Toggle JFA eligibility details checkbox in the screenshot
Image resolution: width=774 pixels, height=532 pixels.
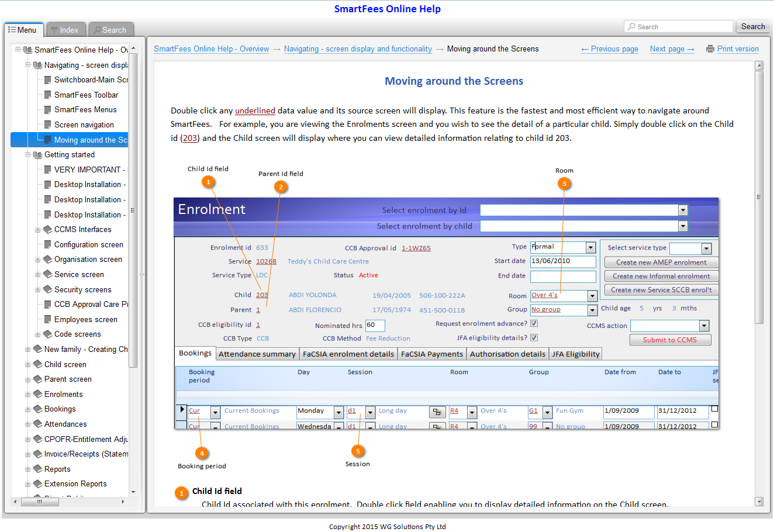(x=534, y=337)
